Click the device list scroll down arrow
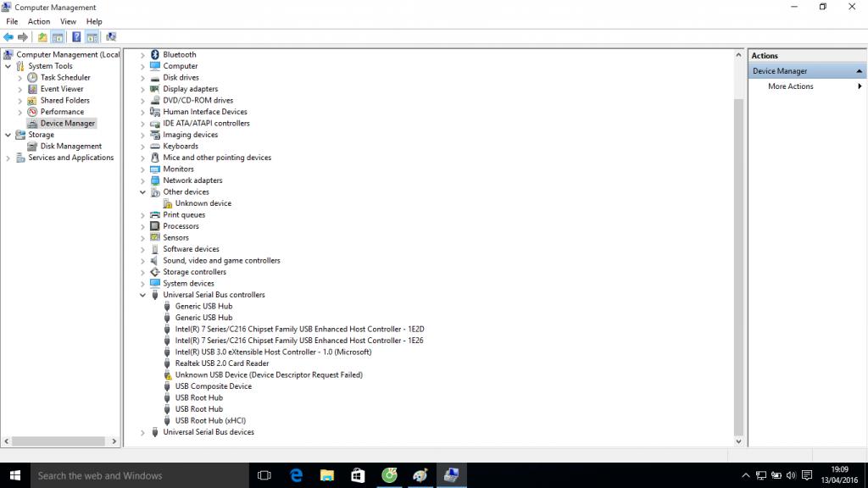This screenshot has height=488, width=868. pyautogui.click(x=738, y=441)
